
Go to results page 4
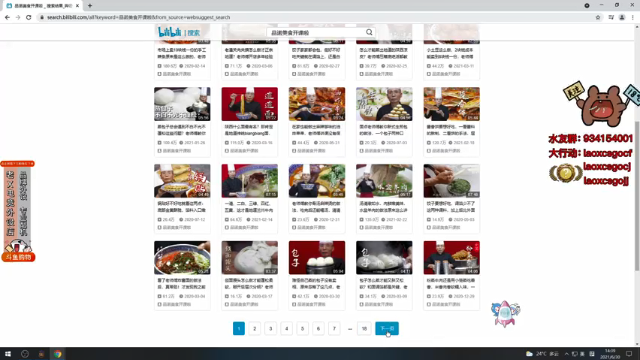pos(287,329)
